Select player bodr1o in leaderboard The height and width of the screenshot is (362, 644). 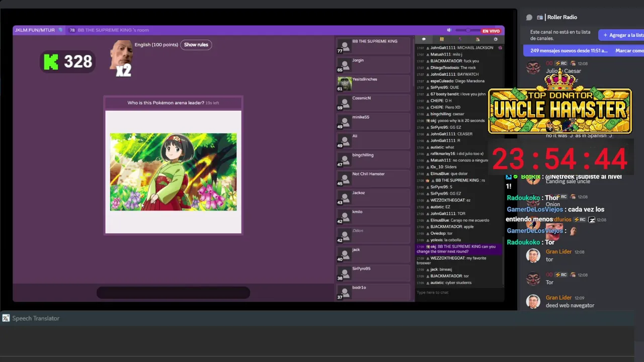[x=374, y=293]
